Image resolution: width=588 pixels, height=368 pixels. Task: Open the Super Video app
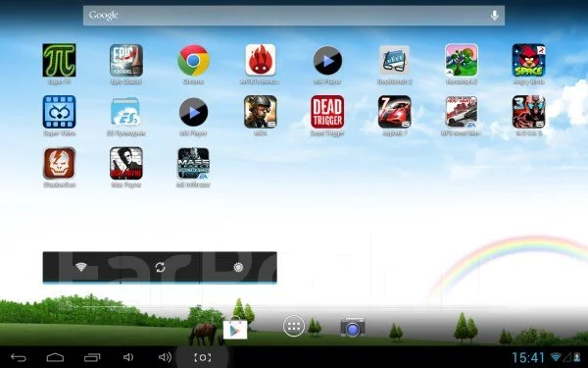59,112
